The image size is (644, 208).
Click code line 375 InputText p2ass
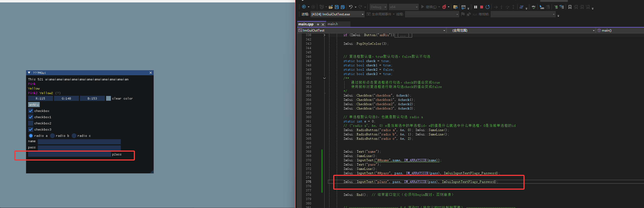click(421, 182)
